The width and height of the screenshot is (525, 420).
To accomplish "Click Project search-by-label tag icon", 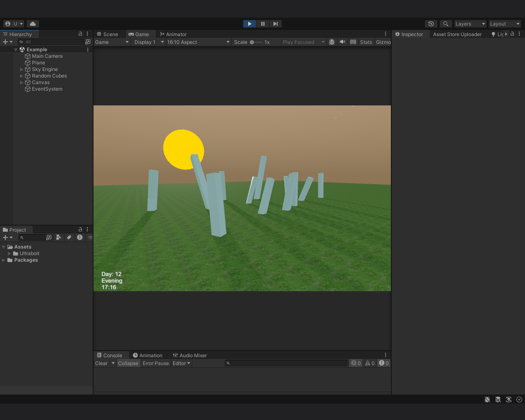I will point(69,237).
